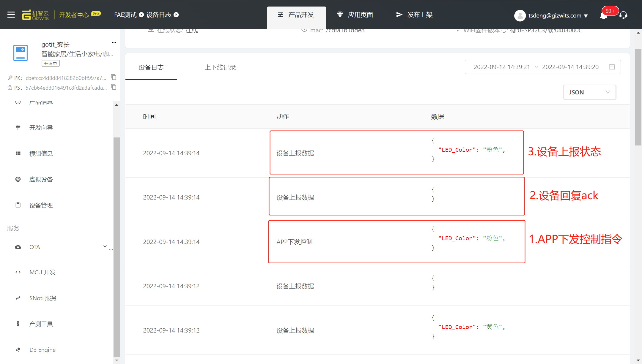Expand the OTA sidebar section
This screenshot has height=364, width=642.
(105, 246)
